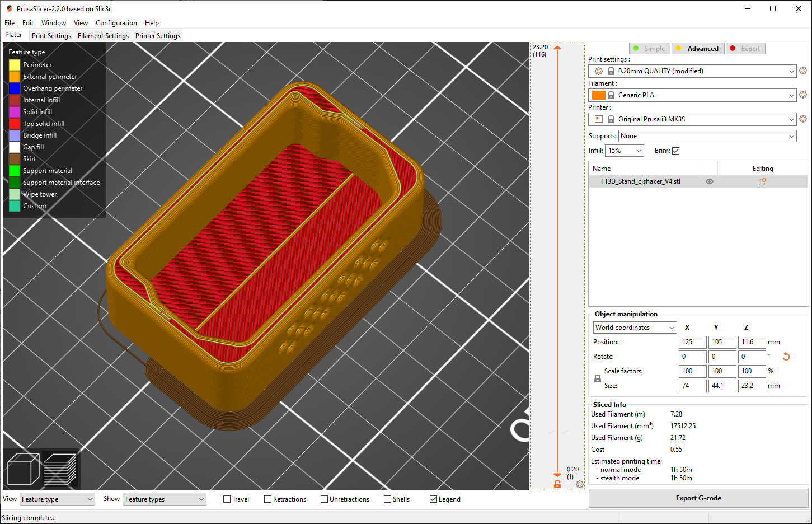Open the Print settings preset dropdown
The width and height of the screenshot is (812, 524).
click(x=692, y=71)
